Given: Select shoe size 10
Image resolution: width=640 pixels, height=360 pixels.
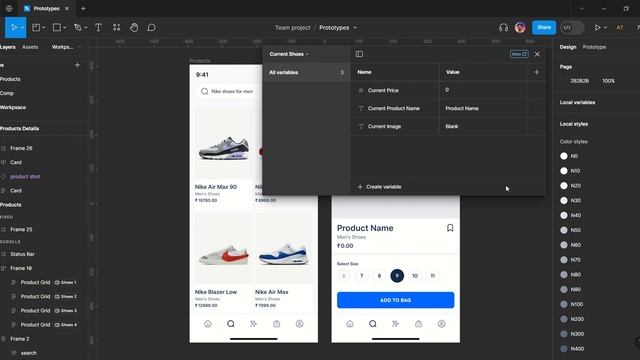Looking at the screenshot, I should [x=415, y=276].
